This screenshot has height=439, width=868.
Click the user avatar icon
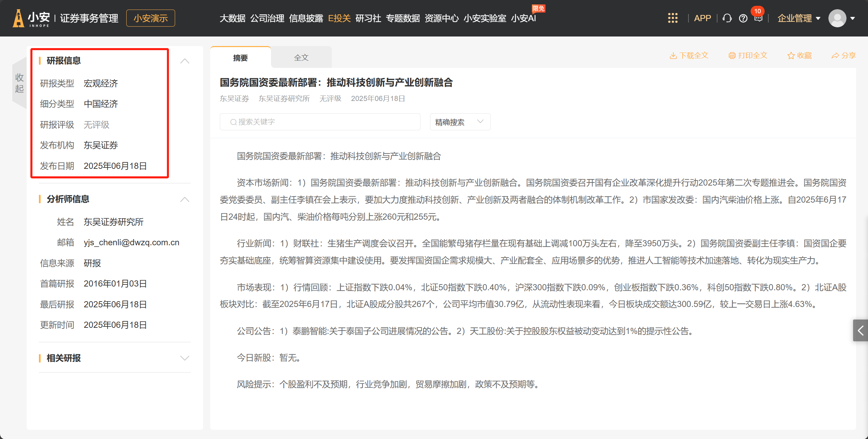tap(837, 18)
